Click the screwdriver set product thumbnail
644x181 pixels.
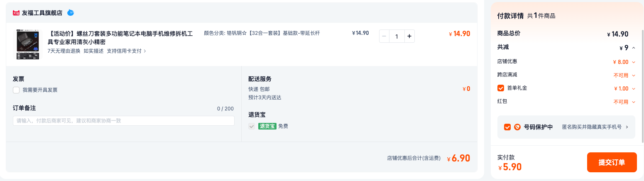28,44
